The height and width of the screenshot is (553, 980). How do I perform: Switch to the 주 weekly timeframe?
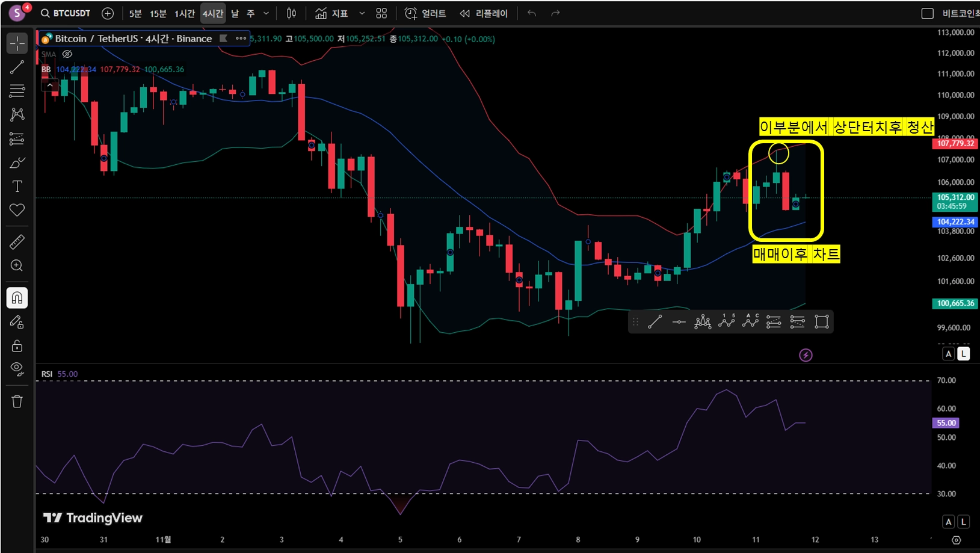pos(251,13)
